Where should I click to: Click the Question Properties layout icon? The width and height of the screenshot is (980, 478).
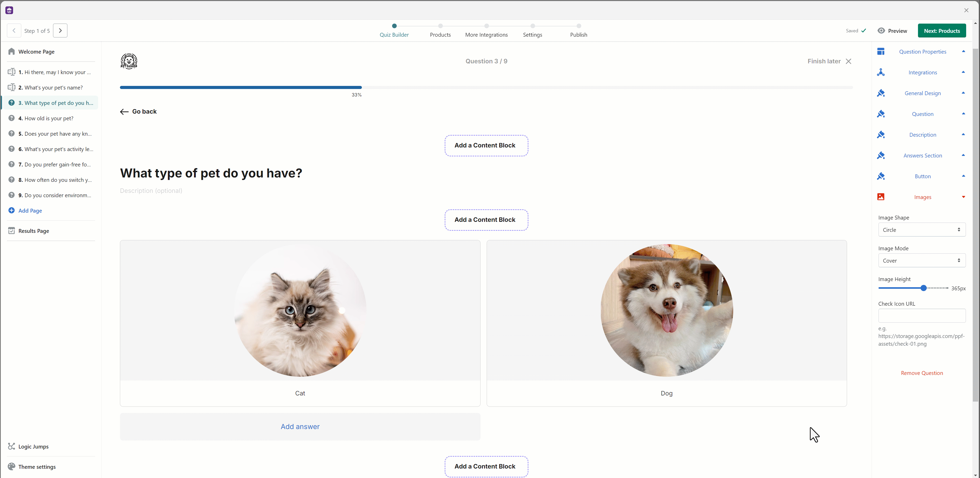881,51
